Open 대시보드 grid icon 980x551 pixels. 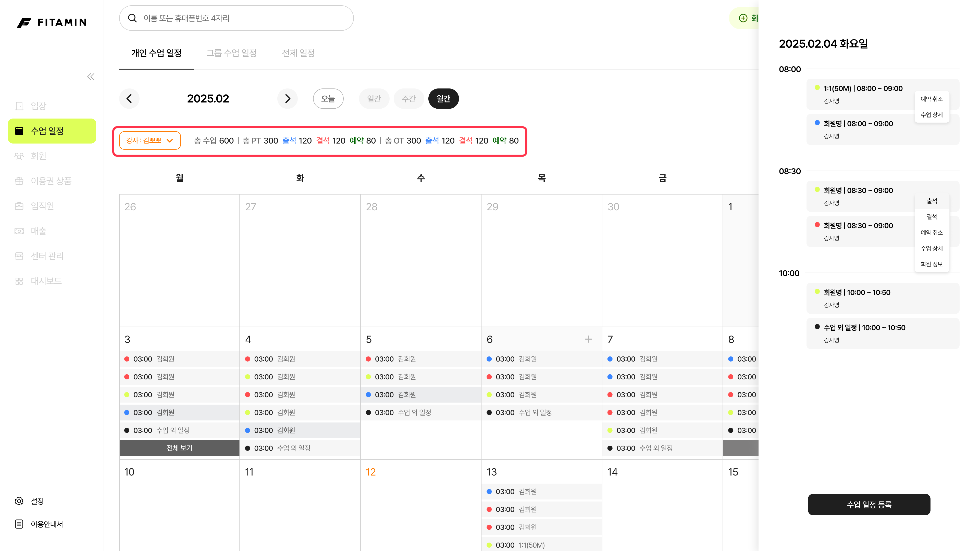(x=19, y=281)
